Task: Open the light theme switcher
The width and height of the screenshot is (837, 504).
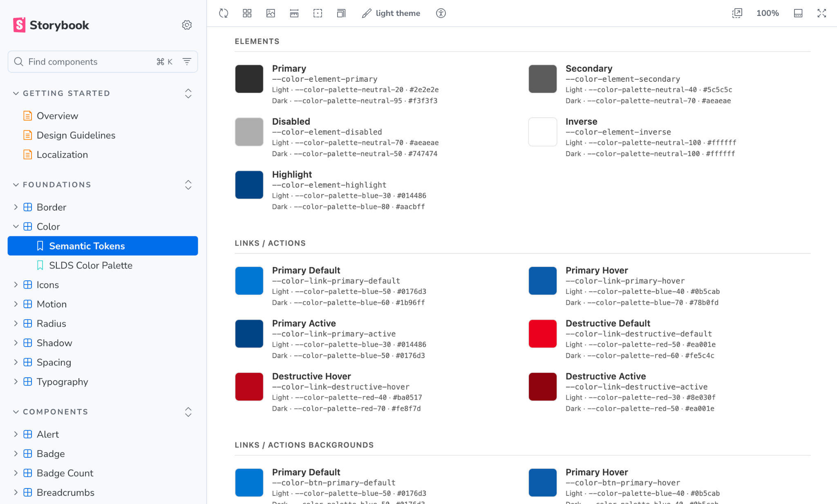Action: (x=391, y=13)
